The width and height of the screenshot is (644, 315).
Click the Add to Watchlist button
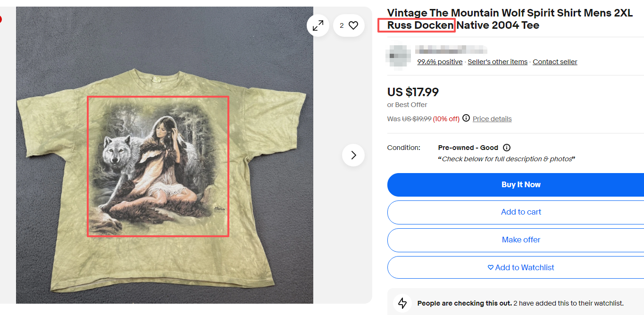[521, 267]
